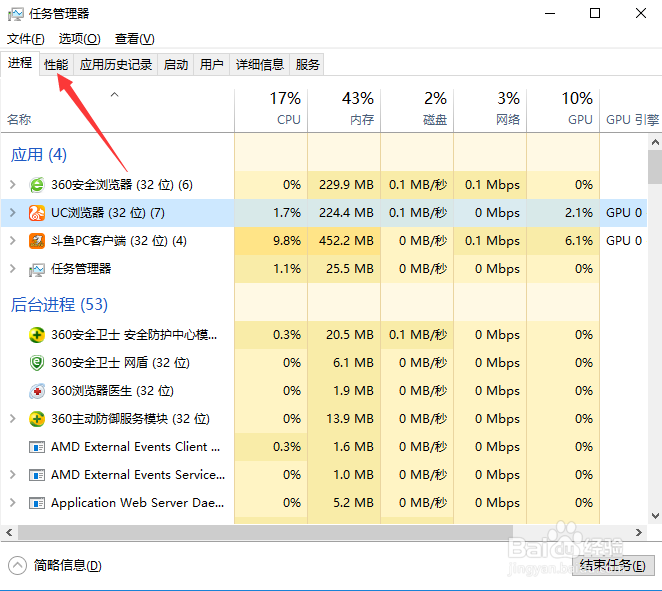
Task: Select the AMD External Events Client row name
Action: 135,447
